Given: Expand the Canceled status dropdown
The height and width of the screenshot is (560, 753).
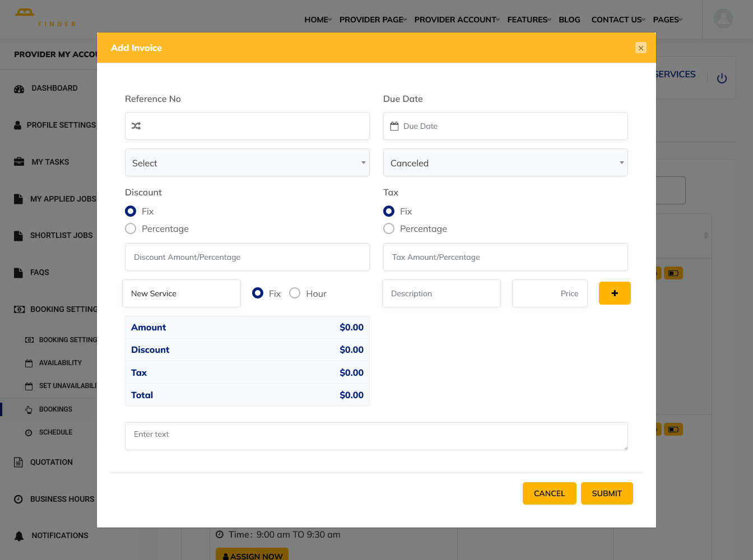Looking at the screenshot, I should [x=505, y=163].
